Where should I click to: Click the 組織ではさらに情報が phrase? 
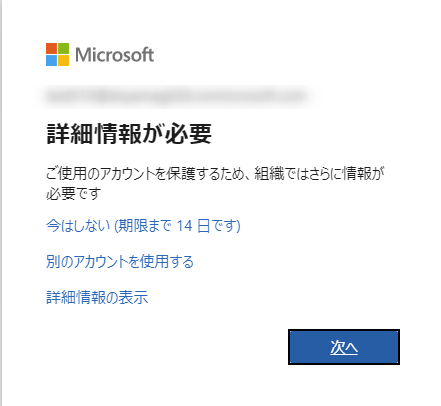320,173
